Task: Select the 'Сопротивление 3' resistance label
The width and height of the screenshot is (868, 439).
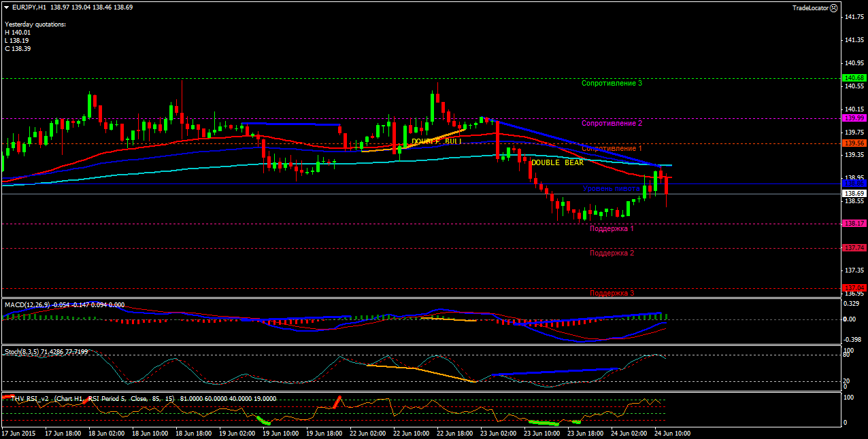Action: point(612,83)
